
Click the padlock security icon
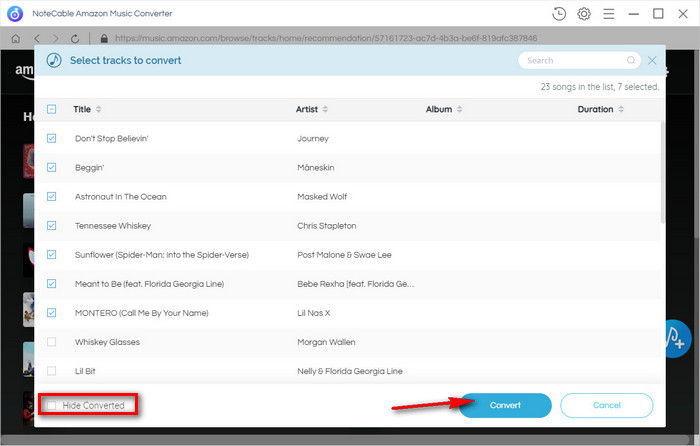point(104,38)
